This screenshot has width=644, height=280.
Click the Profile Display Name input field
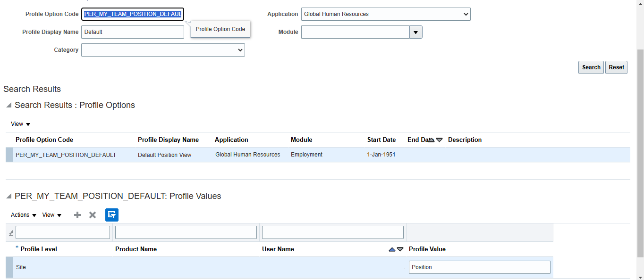point(132,32)
